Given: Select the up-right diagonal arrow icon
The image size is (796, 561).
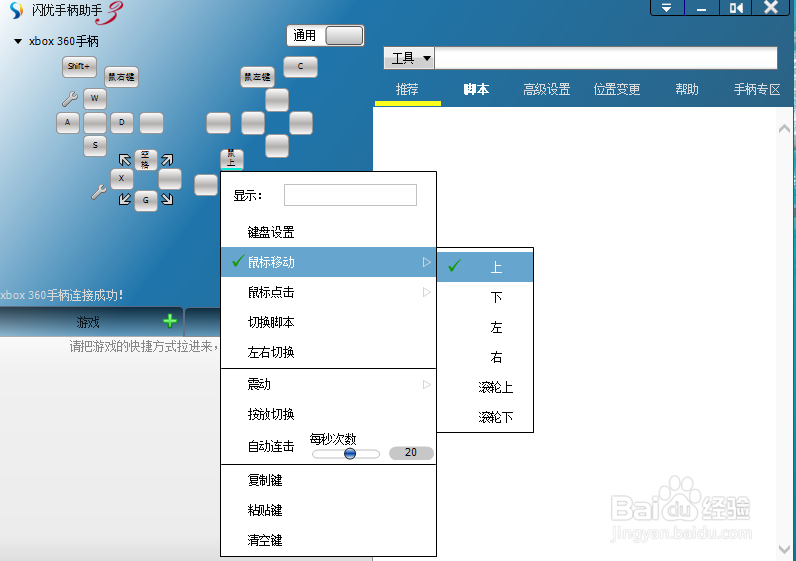Looking at the screenshot, I should (167, 160).
